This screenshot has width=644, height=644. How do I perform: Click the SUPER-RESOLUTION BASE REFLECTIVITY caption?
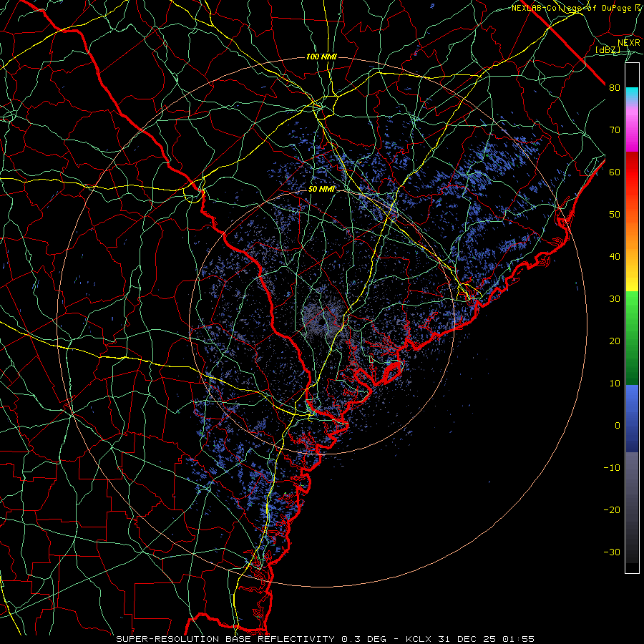click(225, 639)
